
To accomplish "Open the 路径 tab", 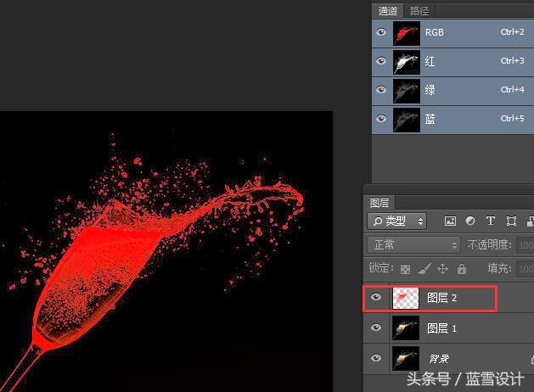I will pyautogui.click(x=419, y=11).
